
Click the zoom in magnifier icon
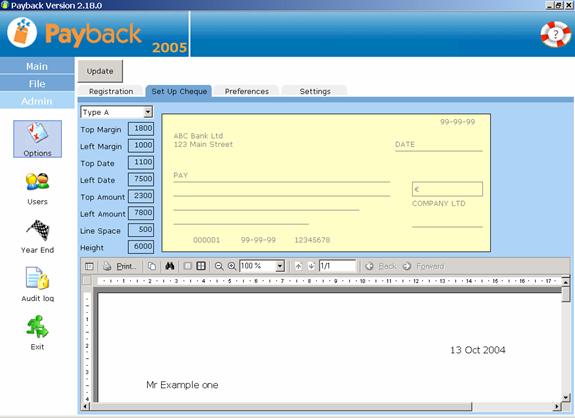coord(232,266)
